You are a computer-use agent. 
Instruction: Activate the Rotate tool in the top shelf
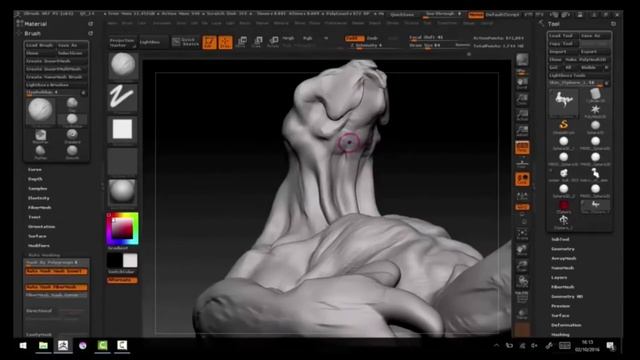[273, 42]
